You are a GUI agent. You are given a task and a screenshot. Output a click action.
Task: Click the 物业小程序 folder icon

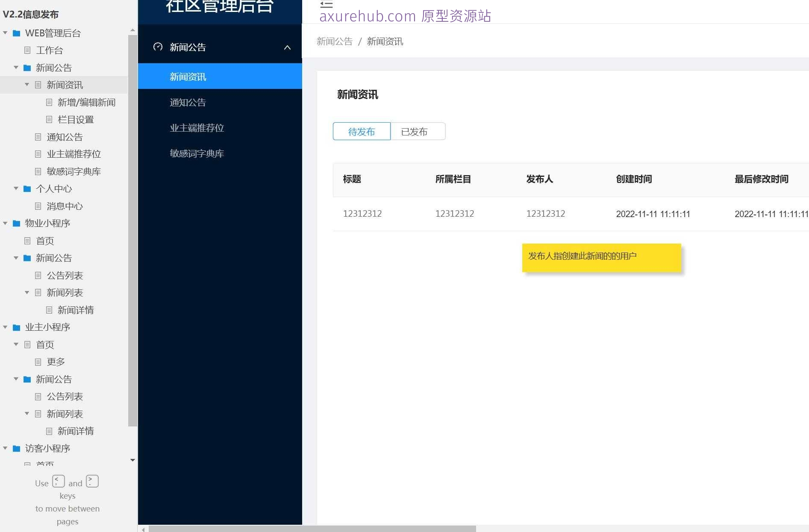click(x=17, y=223)
